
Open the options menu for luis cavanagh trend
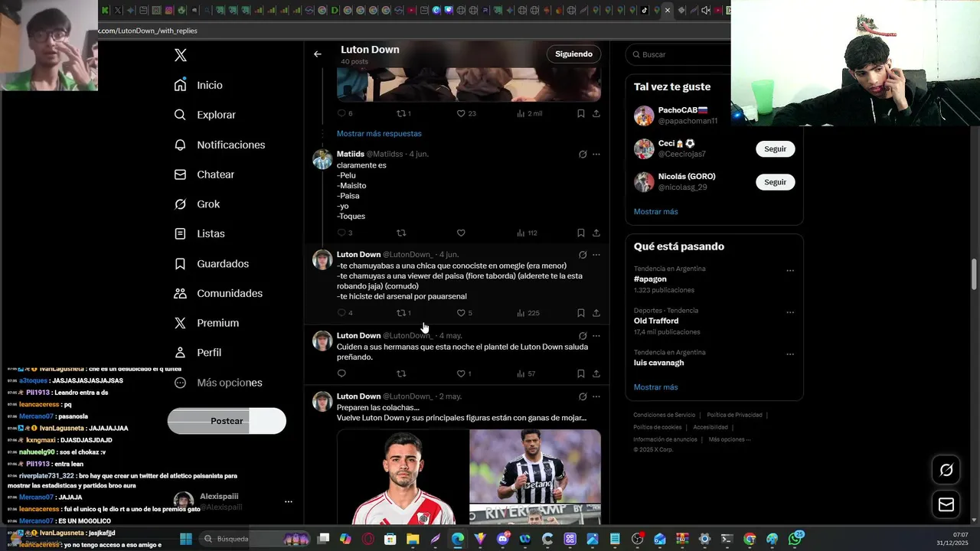pos(790,354)
